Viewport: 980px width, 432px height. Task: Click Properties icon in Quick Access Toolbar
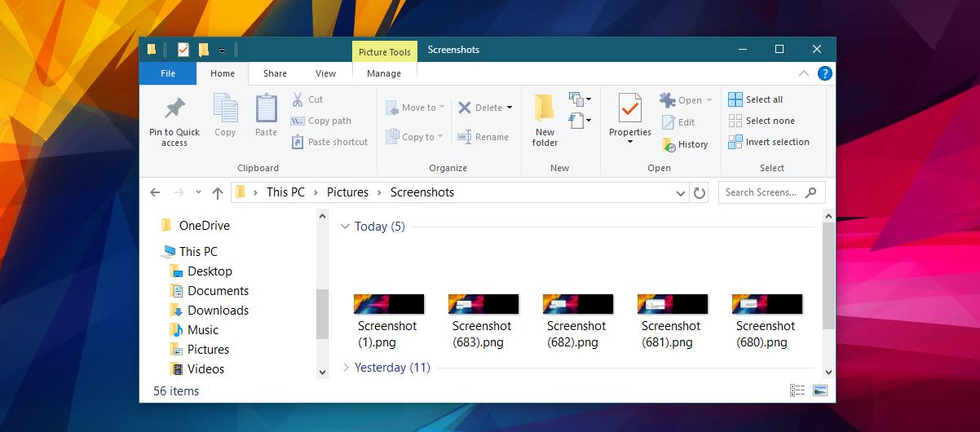tap(183, 50)
